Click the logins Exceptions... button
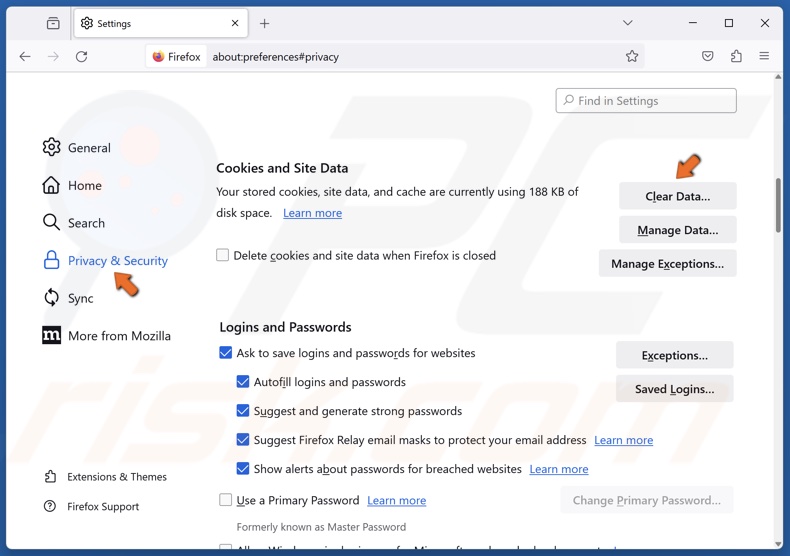 pos(675,355)
